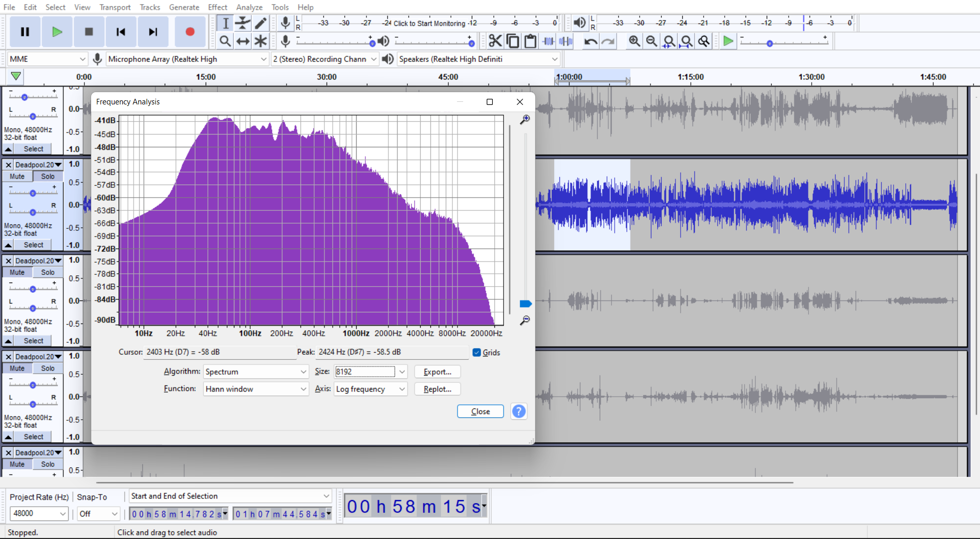Open the Generate menu

point(184,7)
